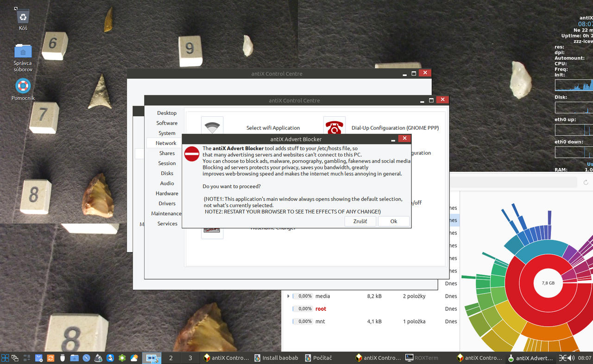Screen dimensions: 593x364
Task: Open the weather taskbar icon
Action: [134, 358]
